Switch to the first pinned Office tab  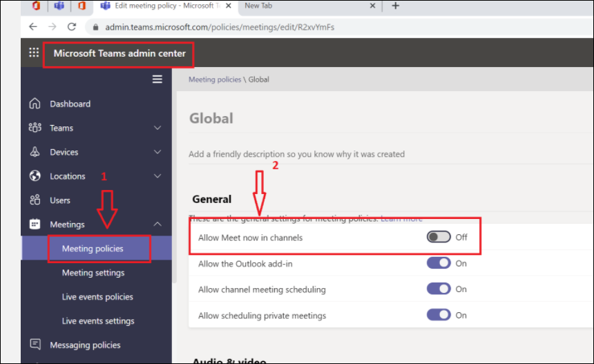[36, 6]
